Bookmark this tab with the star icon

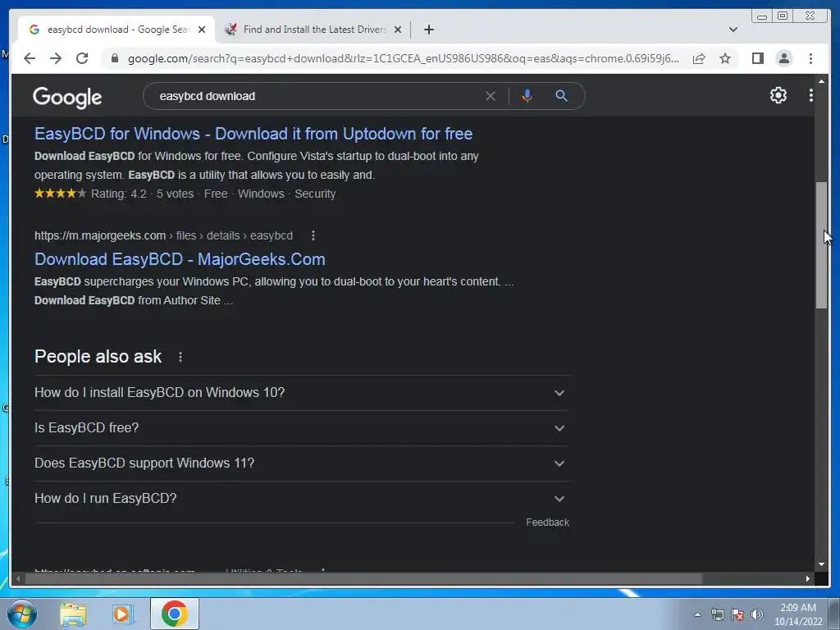pyautogui.click(x=725, y=58)
